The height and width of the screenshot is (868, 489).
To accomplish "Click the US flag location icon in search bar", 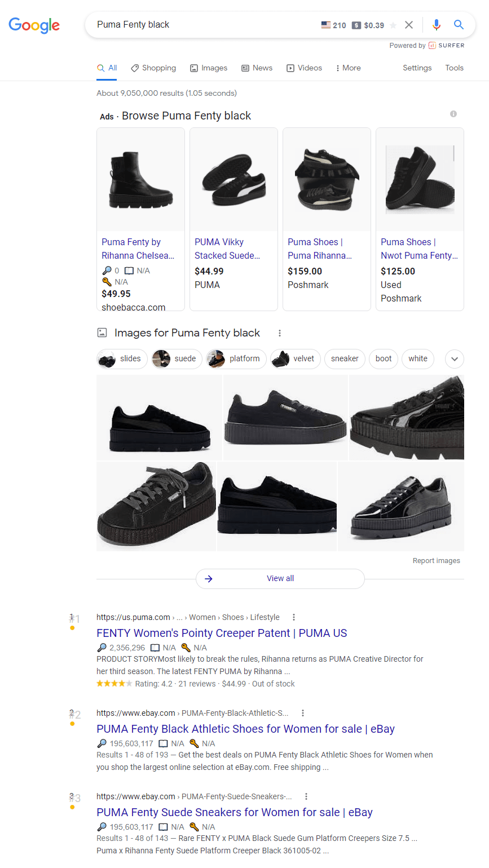I will coord(325,25).
